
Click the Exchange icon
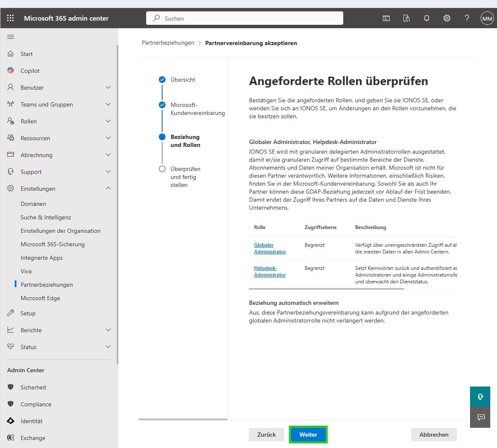[x=11, y=437]
